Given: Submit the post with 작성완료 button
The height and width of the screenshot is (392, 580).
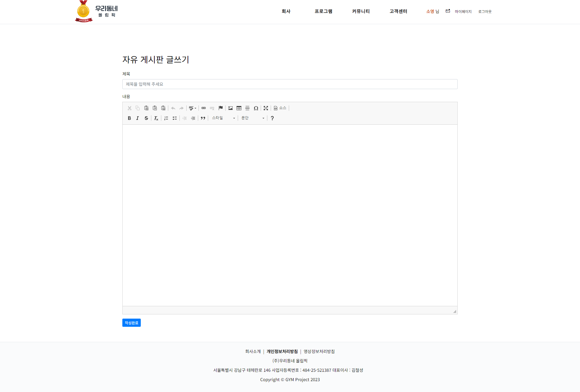Looking at the screenshot, I should click(131, 323).
